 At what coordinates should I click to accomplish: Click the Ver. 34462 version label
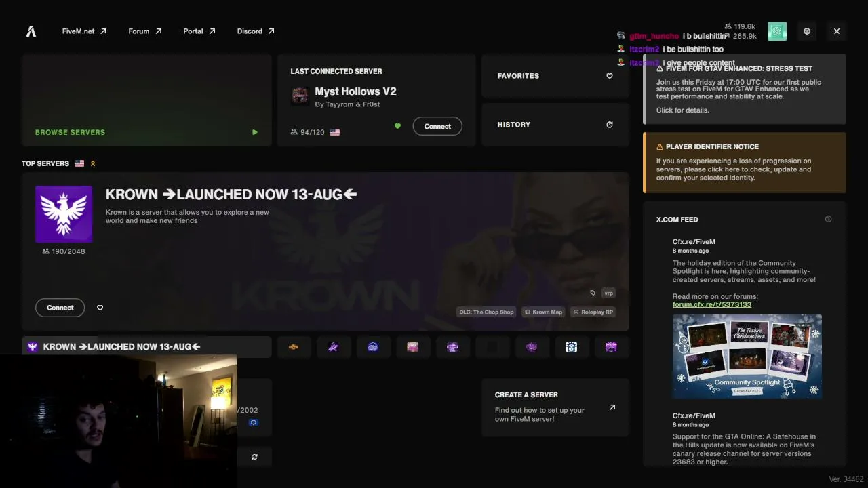click(x=846, y=479)
